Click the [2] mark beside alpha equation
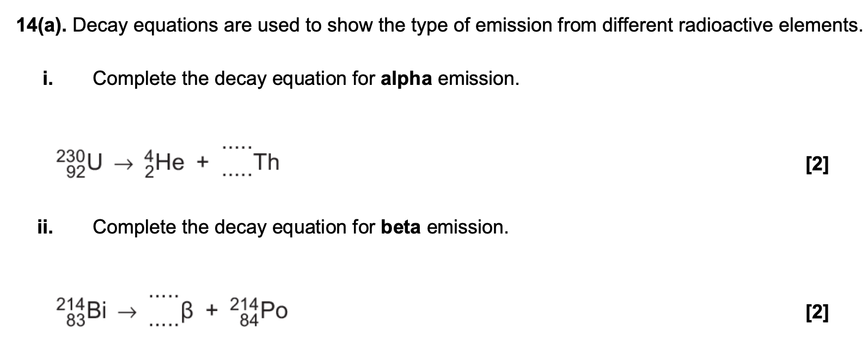Viewport: 868px width, 356px height. point(817,164)
